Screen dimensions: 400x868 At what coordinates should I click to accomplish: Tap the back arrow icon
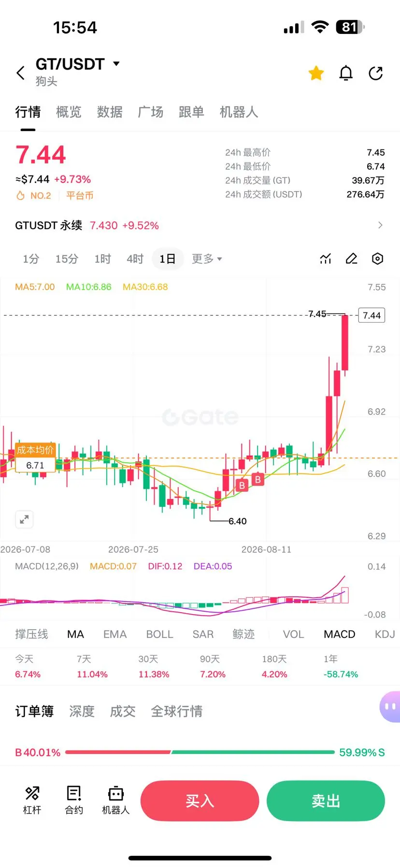coord(20,73)
